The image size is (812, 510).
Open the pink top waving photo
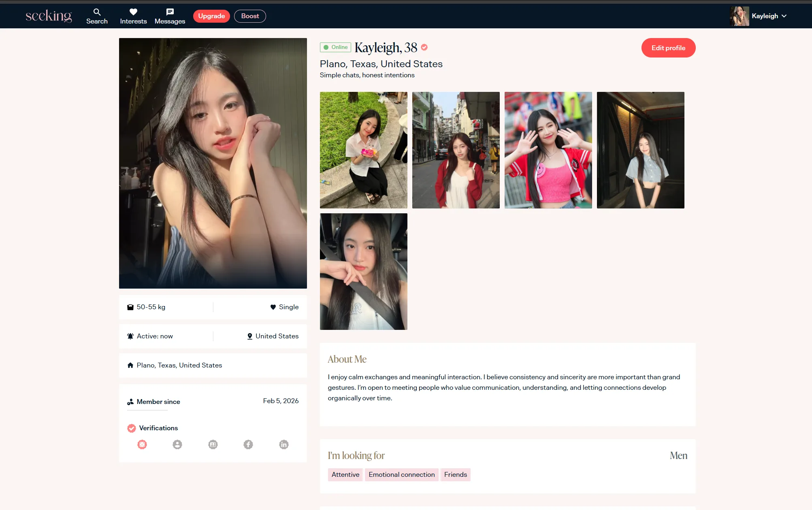click(x=548, y=150)
